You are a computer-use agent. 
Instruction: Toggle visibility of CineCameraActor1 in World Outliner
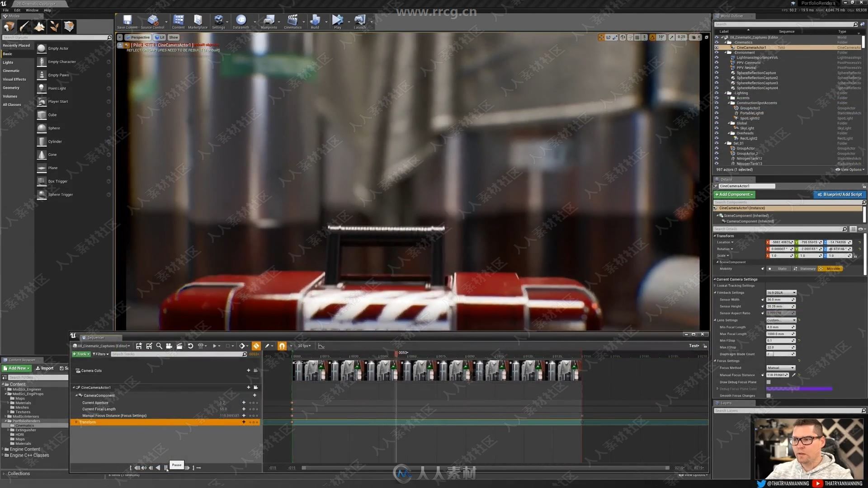tap(717, 47)
